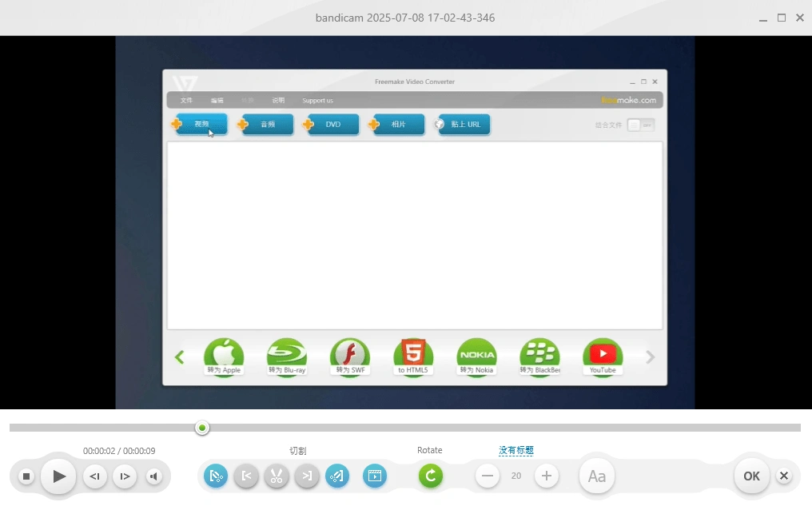Decrease the font size with minus button
812x510 pixels.
(487, 476)
